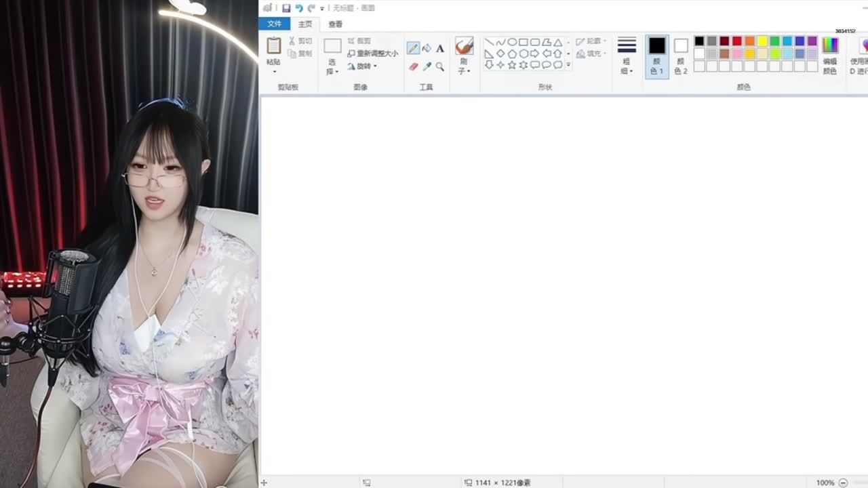Pick the yellow color swatch

coord(762,41)
